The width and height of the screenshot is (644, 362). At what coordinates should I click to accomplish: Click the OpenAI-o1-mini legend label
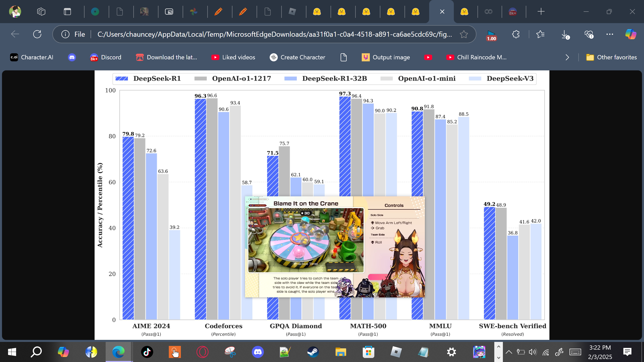427,78
